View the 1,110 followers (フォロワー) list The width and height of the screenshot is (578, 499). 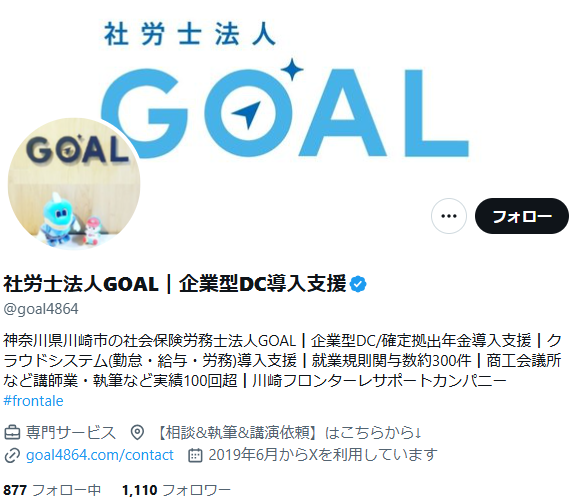pyautogui.click(x=176, y=490)
